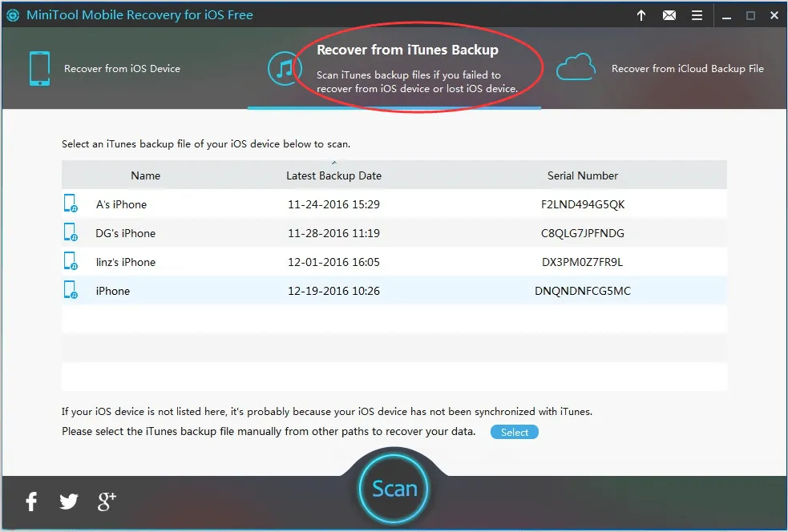Select the backup named just iPhone

[x=112, y=291]
